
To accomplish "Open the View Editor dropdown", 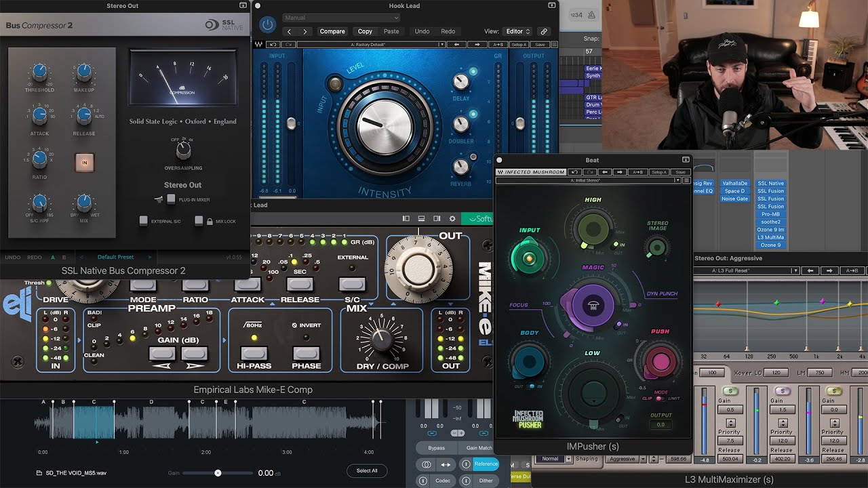I will pyautogui.click(x=517, y=31).
